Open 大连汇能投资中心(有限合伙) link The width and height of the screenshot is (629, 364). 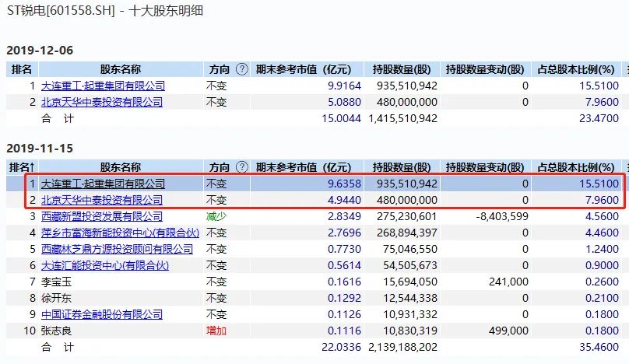coord(105,265)
